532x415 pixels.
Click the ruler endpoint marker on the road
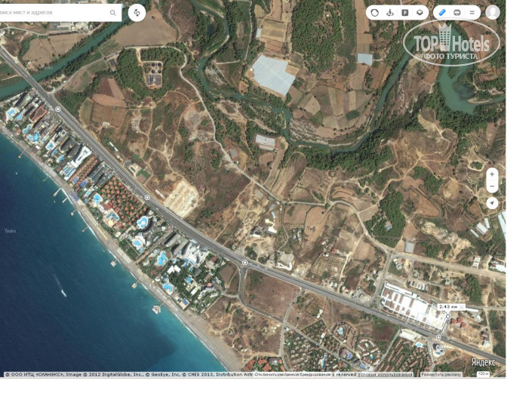pyautogui.click(x=447, y=318)
